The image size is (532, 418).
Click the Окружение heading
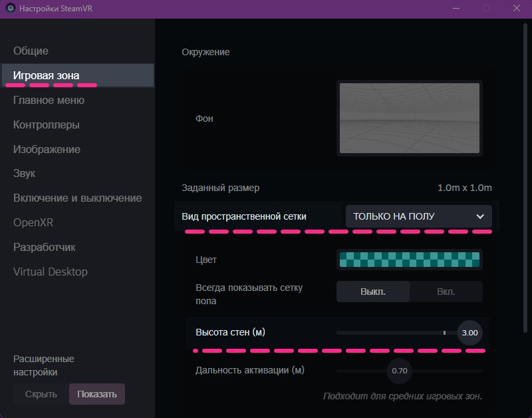tap(205, 52)
